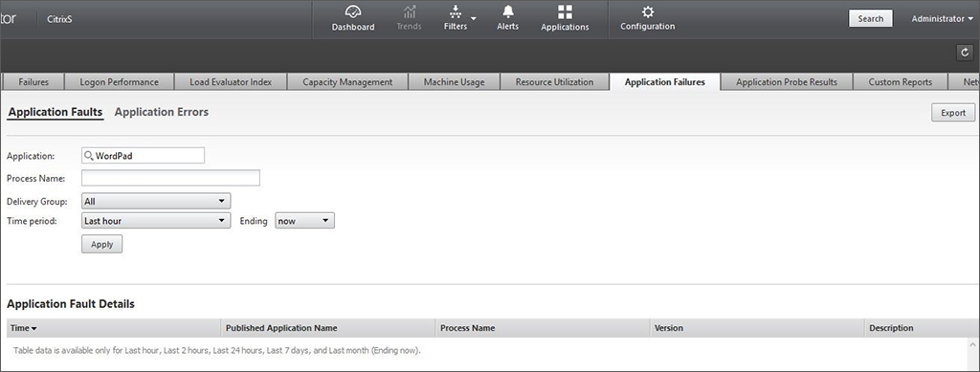The width and height of the screenshot is (980, 372).
Task: Sort by Published Application Name column
Action: 328,328
